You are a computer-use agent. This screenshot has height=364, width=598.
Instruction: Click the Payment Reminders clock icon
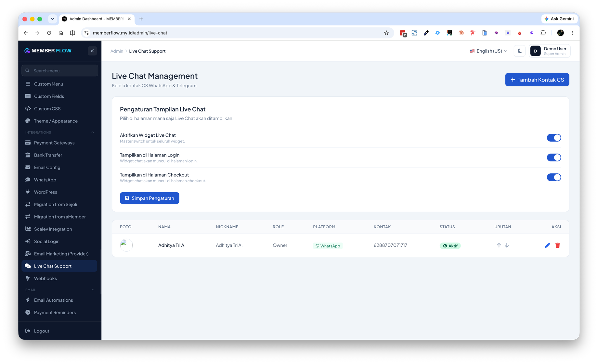(28, 312)
